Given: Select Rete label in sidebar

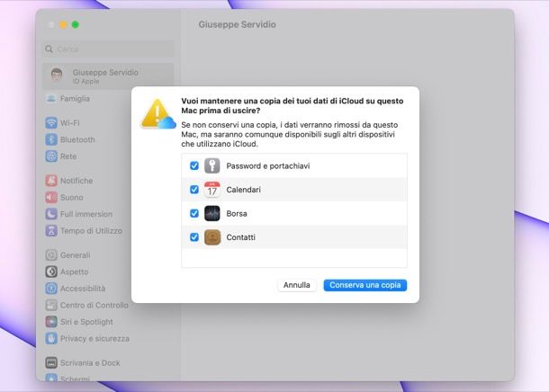Looking at the screenshot, I should [x=68, y=156].
